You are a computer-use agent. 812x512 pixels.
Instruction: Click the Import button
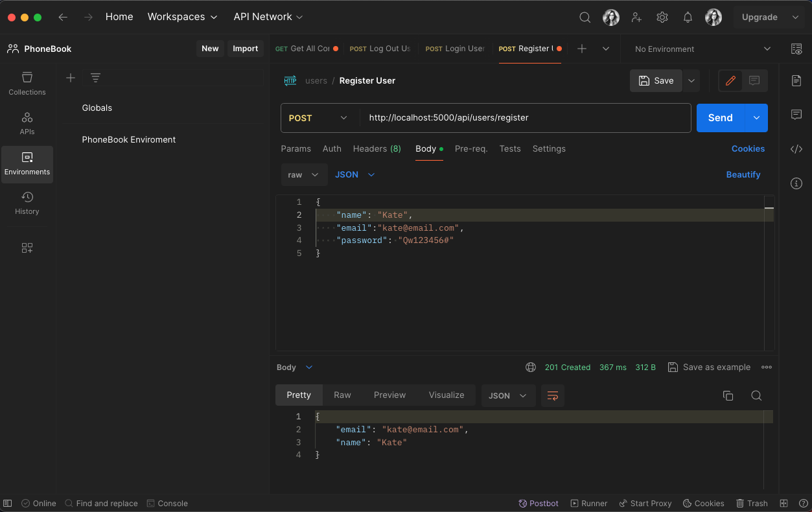click(x=245, y=49)
